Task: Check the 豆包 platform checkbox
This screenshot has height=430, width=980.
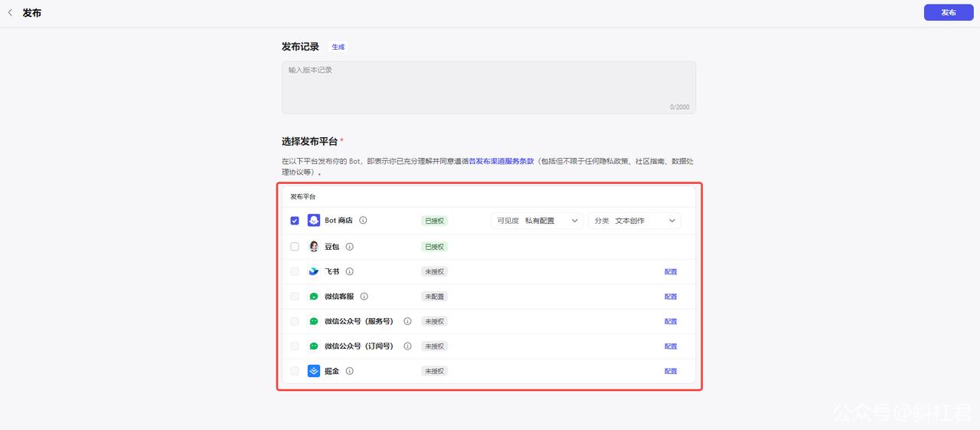Action: (x=295, y=247)
